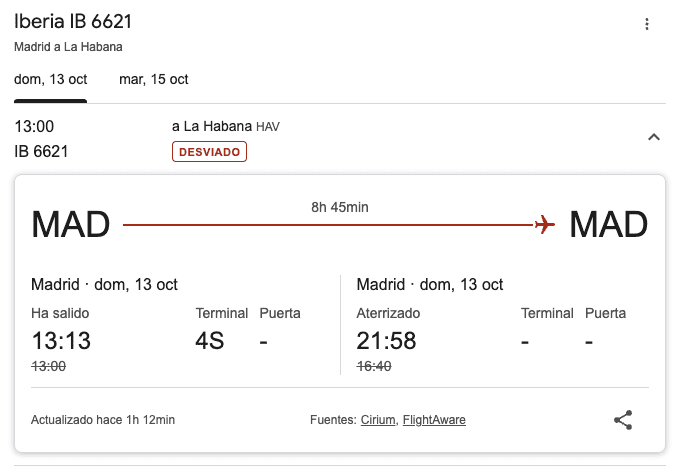The image size is (684, 467).
Task: Click the 13:00 IB 6621 flight row
Action: [340, 139]
